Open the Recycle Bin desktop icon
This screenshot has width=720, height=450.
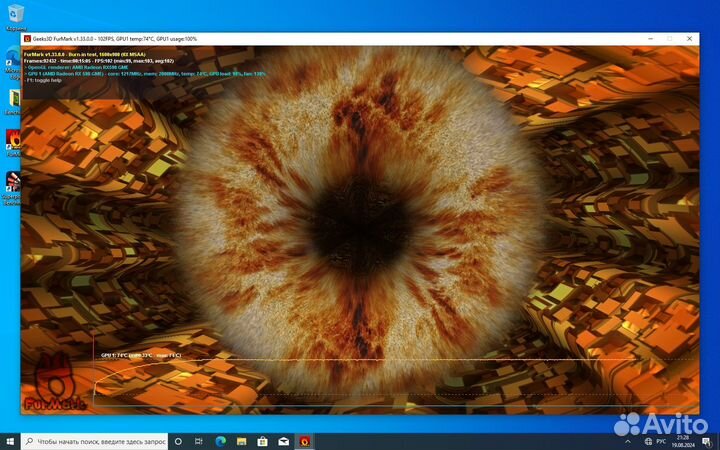click(x=16, y=16)
